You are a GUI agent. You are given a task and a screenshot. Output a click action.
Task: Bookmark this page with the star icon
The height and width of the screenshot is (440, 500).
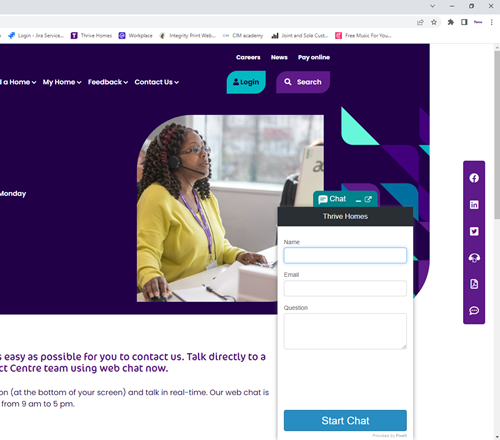pos(434,22)
